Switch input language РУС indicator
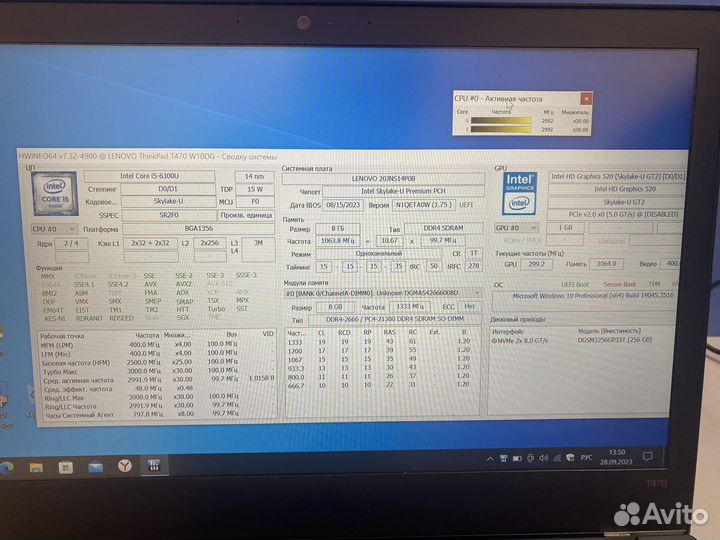The width and height of the screenshot is (720, 540). [586, 457]
